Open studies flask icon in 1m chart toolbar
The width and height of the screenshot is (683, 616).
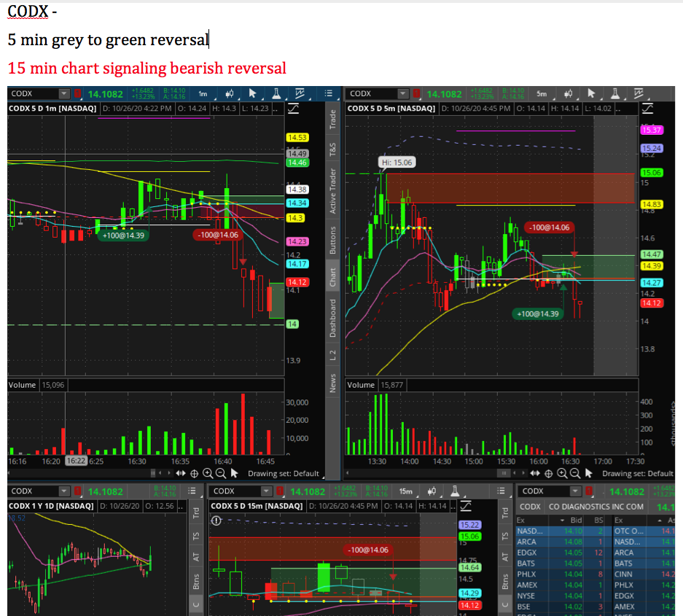[x=276, y=93]
